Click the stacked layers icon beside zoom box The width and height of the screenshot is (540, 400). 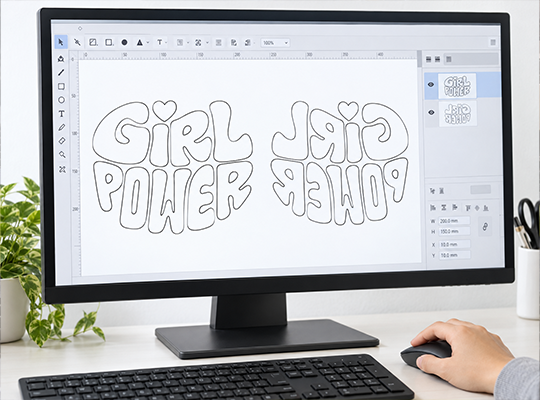pos(248,42)
